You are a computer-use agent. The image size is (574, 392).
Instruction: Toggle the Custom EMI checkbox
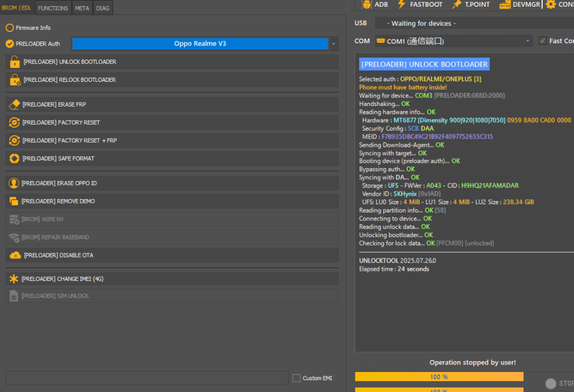click(297, 378)
